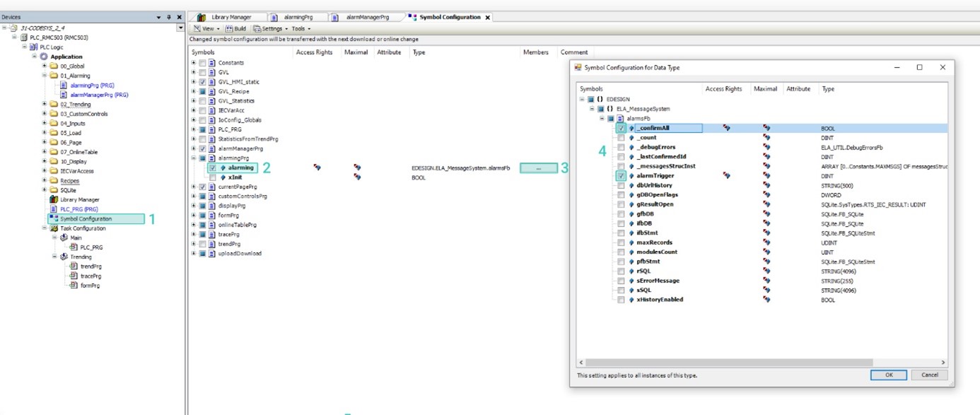Click the access rights icon in the alarming row
The height and width of the screenshot is (415, 980).
pyautogui.click(x=317, y=168)
